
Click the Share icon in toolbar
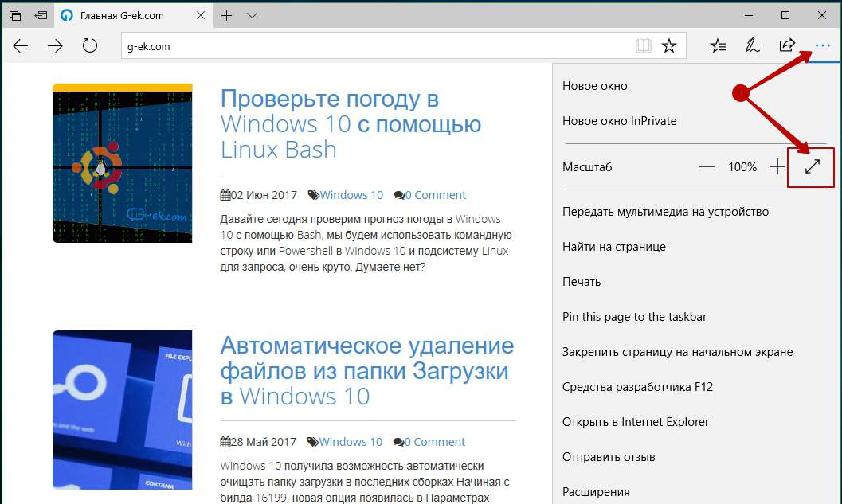(x=787, y=45)
